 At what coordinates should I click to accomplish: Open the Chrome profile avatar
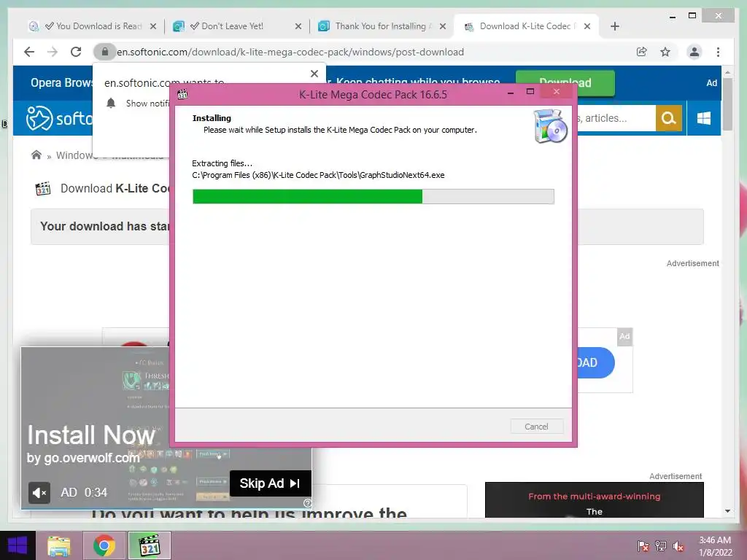(694, 52)
